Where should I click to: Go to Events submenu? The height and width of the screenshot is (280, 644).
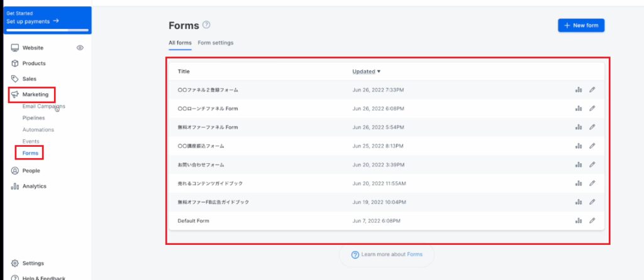pyautogui.click(x=31, y=141)
